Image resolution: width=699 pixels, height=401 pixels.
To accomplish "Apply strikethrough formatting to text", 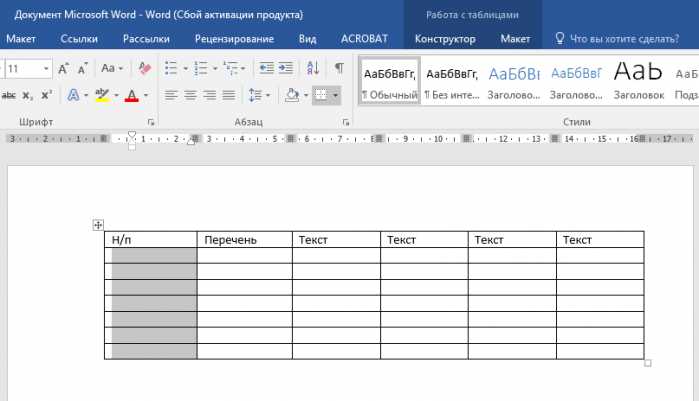I will pos(8,95).
